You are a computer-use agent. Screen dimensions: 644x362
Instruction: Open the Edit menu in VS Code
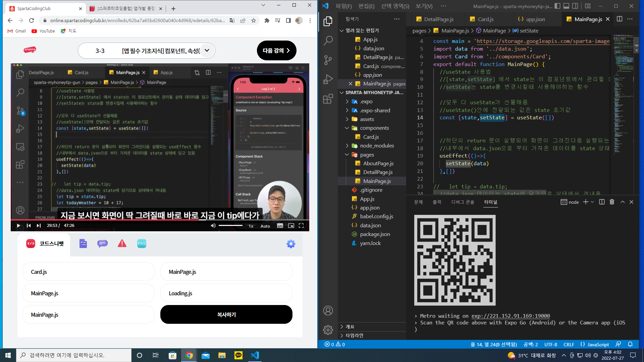click(366, 6)
